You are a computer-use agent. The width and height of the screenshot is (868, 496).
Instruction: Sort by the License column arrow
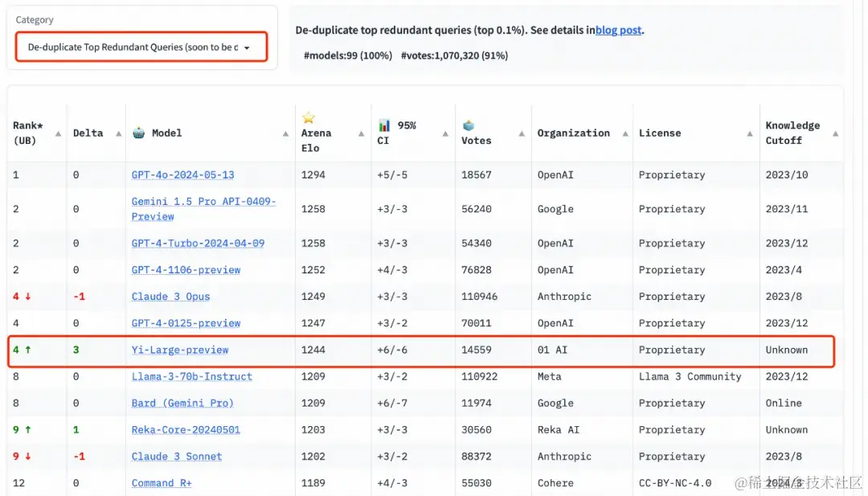click(x=750, y=134)
